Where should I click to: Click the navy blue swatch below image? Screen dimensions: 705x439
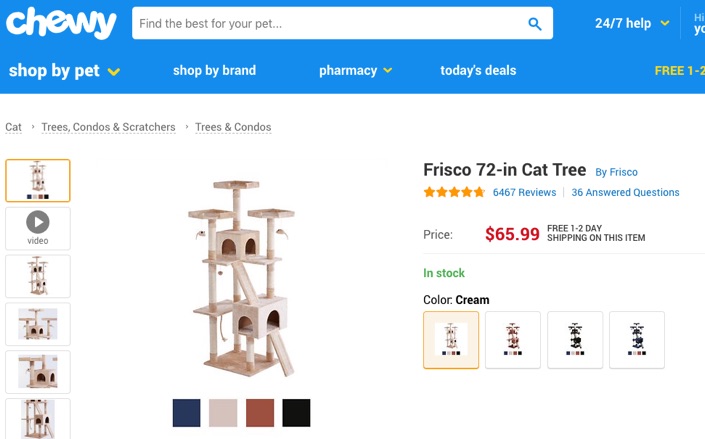tap(186, 413)
